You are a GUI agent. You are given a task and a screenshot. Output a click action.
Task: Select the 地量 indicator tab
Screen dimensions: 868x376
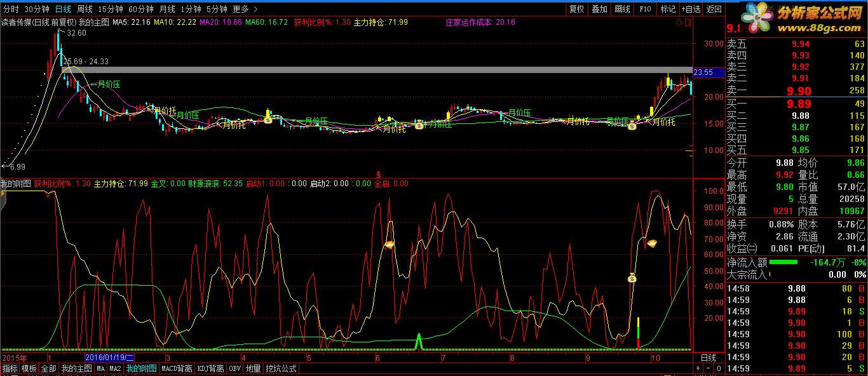click(x=253, y=368)
